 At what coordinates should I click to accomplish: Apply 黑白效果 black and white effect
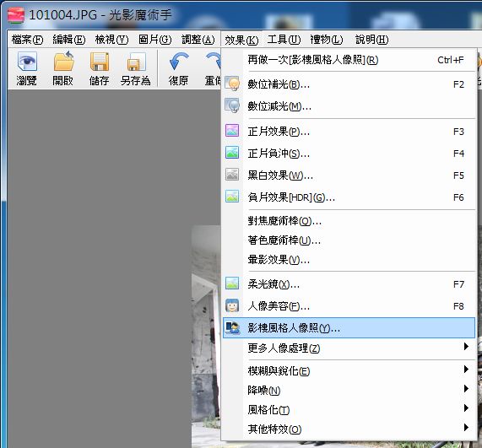point(349,175)
